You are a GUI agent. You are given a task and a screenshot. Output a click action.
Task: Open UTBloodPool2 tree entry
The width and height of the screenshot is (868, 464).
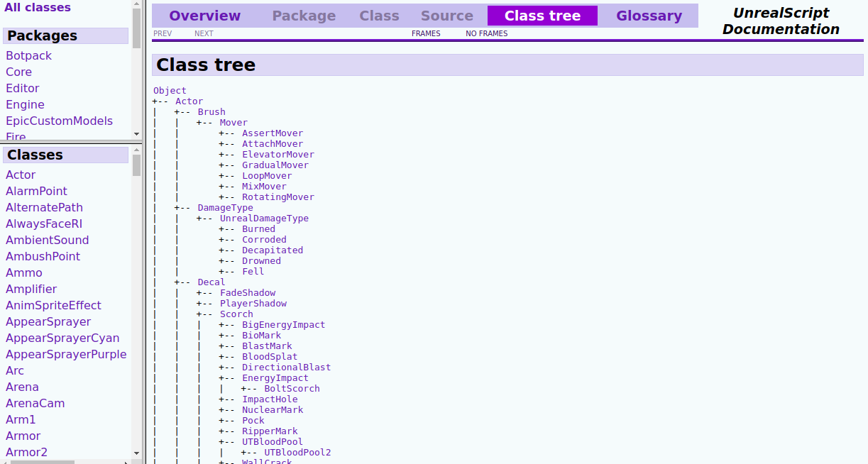coord(297,452)
